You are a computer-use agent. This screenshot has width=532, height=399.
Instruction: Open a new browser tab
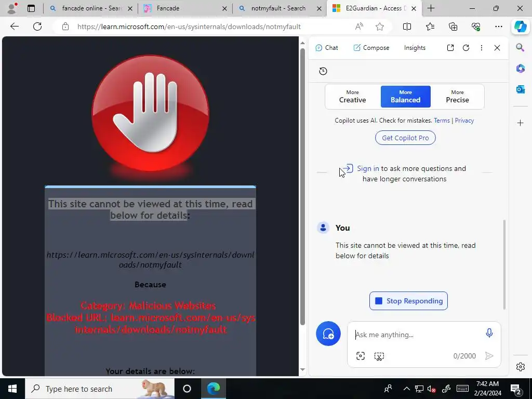[x=431, y=8]
